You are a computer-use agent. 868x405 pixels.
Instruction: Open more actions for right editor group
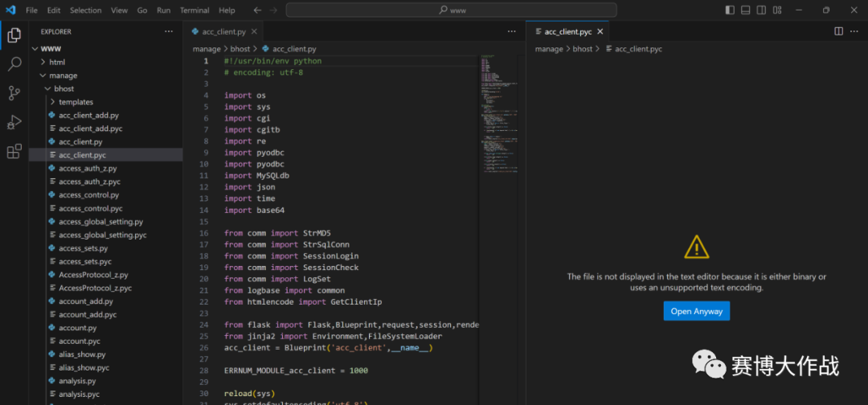tap(855, 31)
